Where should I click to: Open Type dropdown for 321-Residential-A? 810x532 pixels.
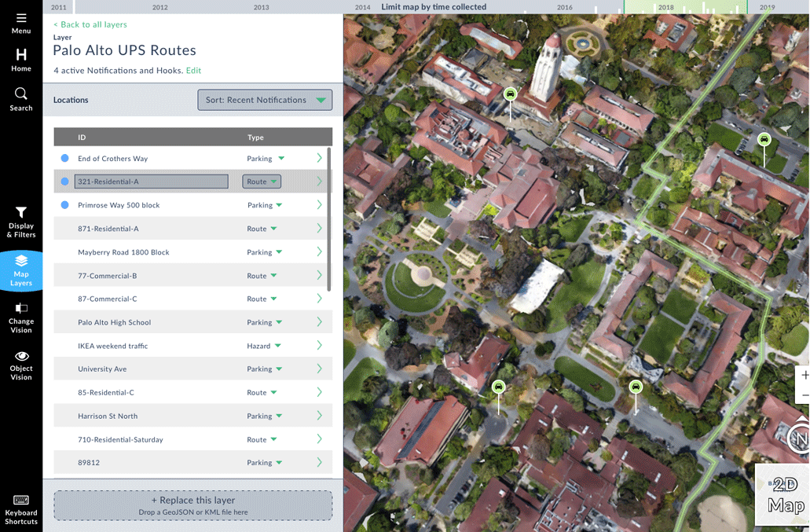262,182
